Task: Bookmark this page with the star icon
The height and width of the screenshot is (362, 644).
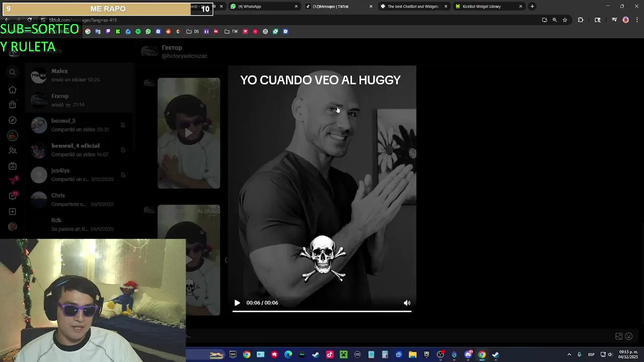Action: (565, 20)
